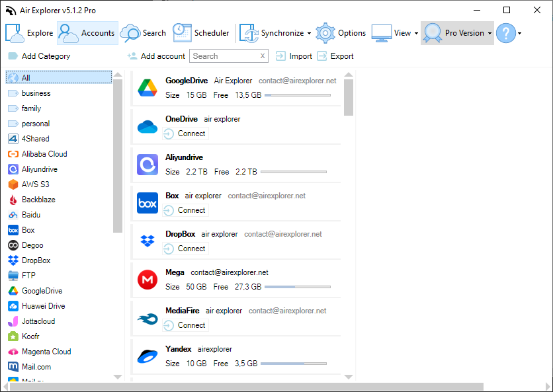Select the personal category
Viewport: 553px width, 392px height.
point(36,123)
